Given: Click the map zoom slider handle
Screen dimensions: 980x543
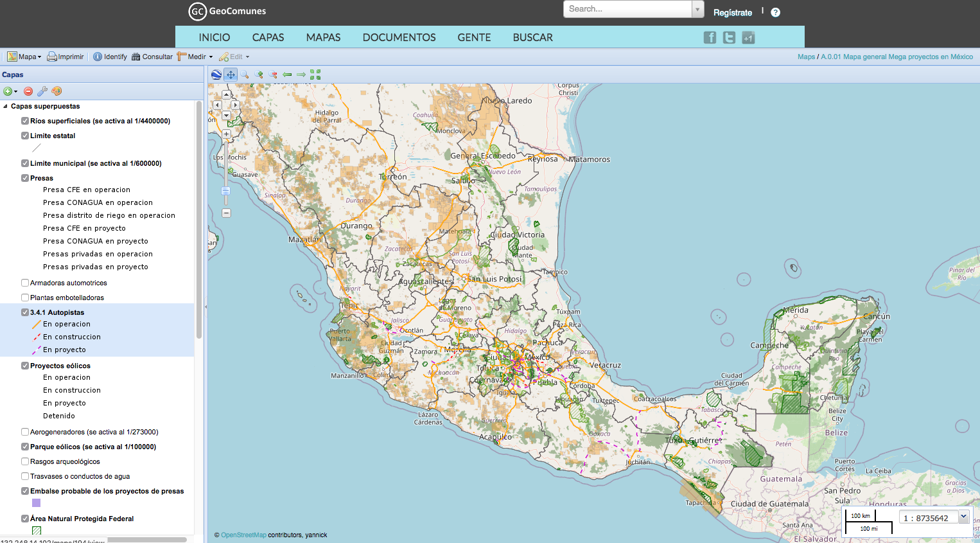Looking at the screenshot, I should [x=226, y=191].
